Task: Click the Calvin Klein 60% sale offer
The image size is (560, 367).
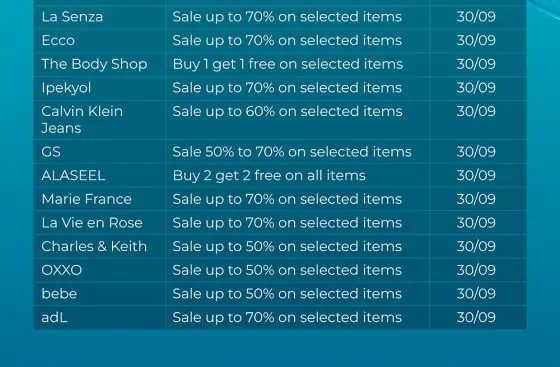Action: pyautogui.click(x=288, y=111)
